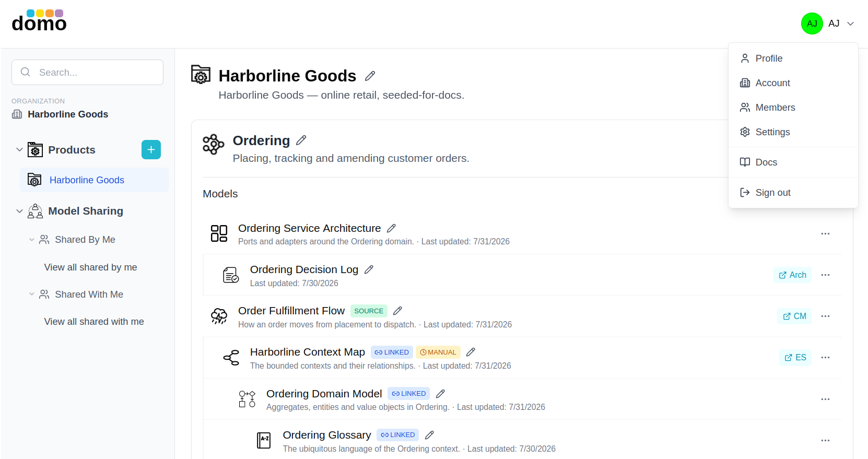Focus the Search input field
The width and height of the screenshot is (868, 459).
(87, 72)
